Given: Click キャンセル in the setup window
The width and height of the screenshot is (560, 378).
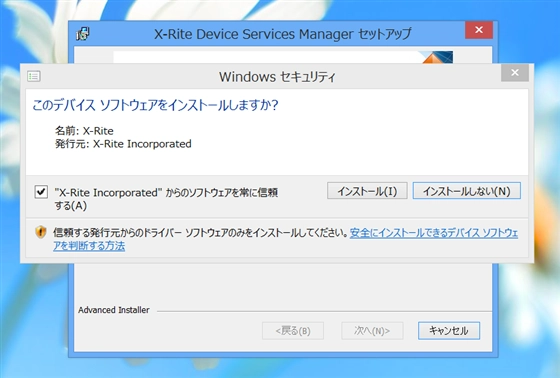Looking at the screenshot, I should (449, 331).
